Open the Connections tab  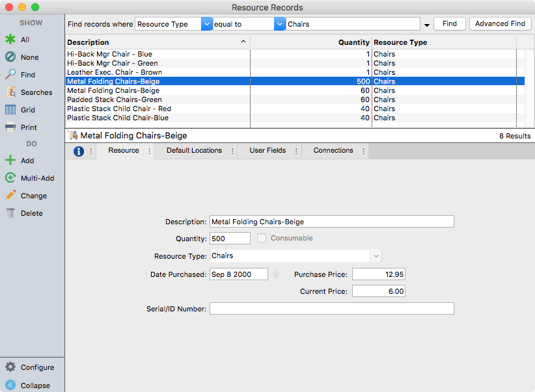333,151
